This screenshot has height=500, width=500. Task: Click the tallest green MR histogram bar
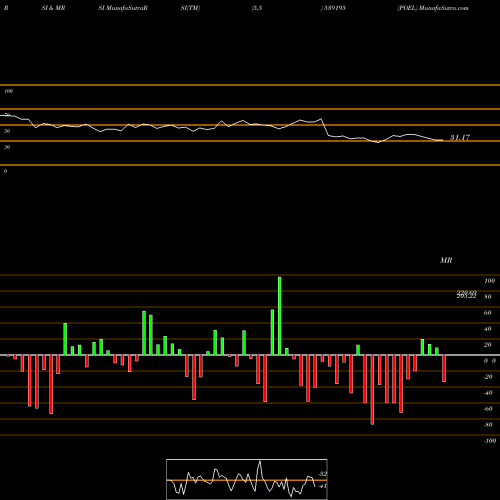(279, 316)
